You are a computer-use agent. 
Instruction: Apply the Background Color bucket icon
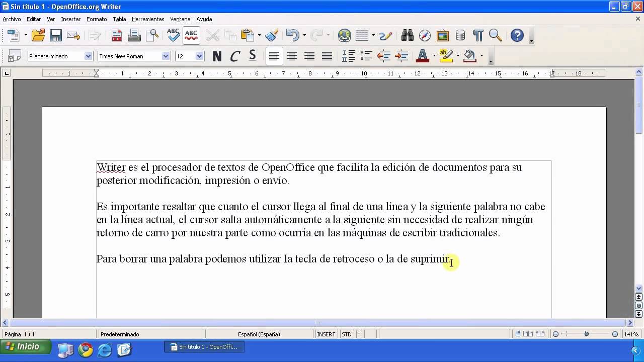470,56
